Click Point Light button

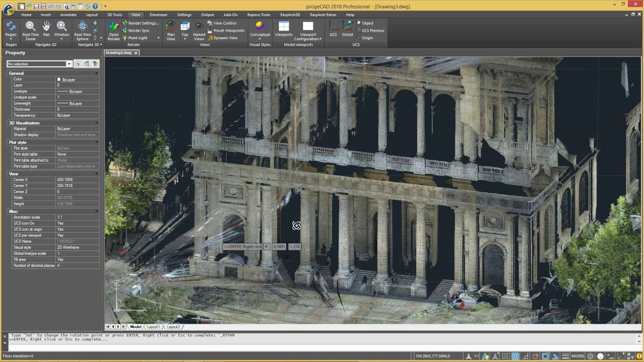(x=135, y=38)
